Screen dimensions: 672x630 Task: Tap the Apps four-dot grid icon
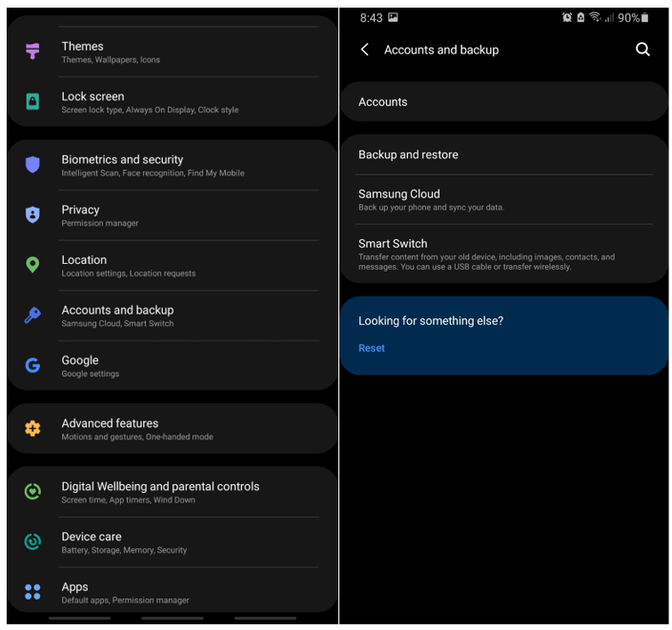32,592
